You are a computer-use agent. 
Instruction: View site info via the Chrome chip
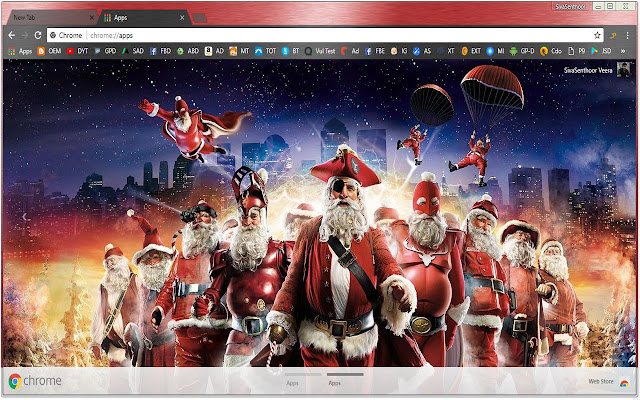click(66, 36)
